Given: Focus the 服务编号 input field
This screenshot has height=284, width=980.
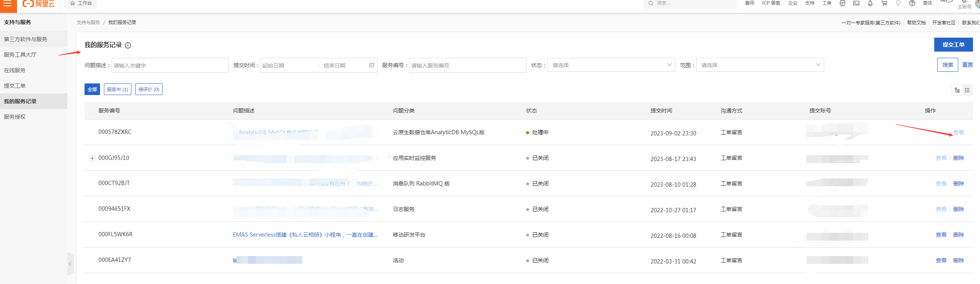Looking at the screenshot, I should [x=468, y=65].
